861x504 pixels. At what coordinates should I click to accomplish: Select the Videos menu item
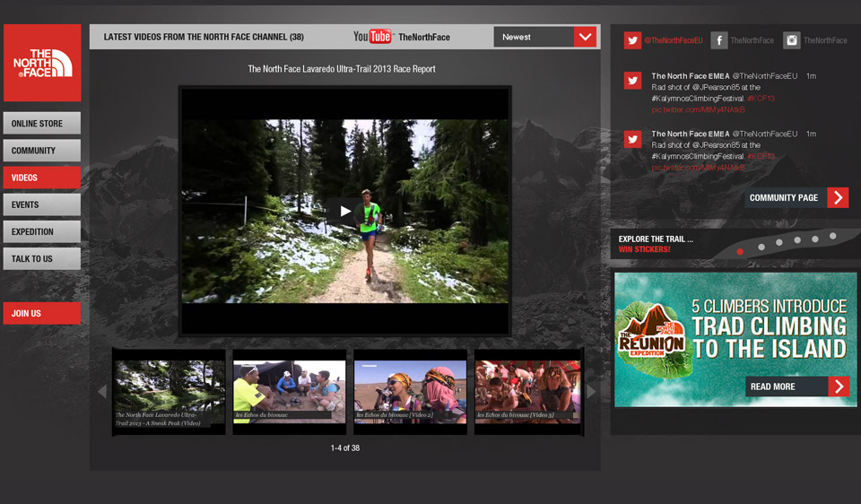(x=42, y=178)
